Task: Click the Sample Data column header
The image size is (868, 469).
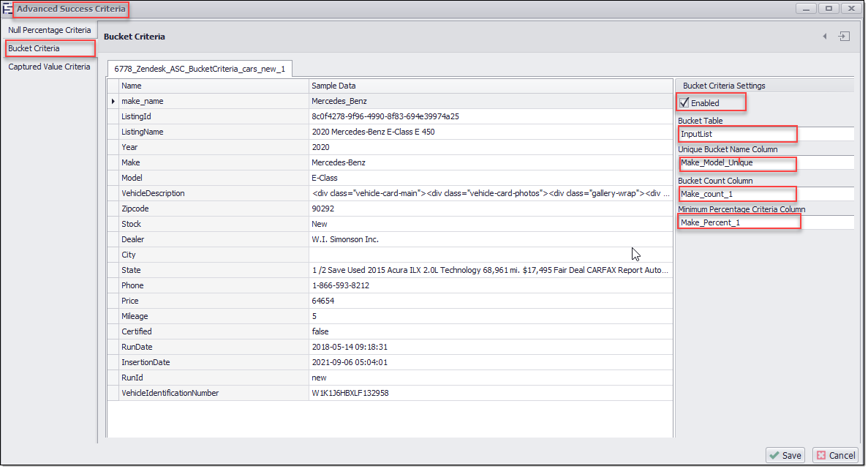Action: [x=334, y=86]
